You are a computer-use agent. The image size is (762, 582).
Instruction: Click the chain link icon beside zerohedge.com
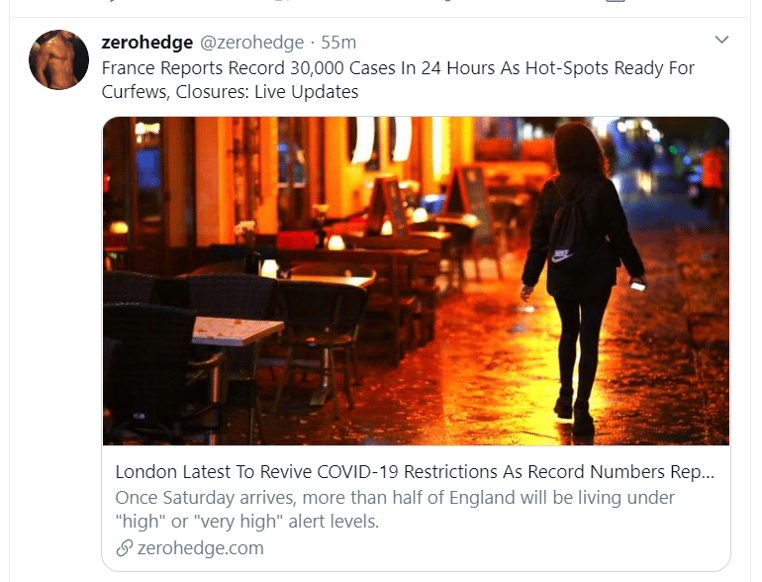pyautogui.click(x=124, y=548)
